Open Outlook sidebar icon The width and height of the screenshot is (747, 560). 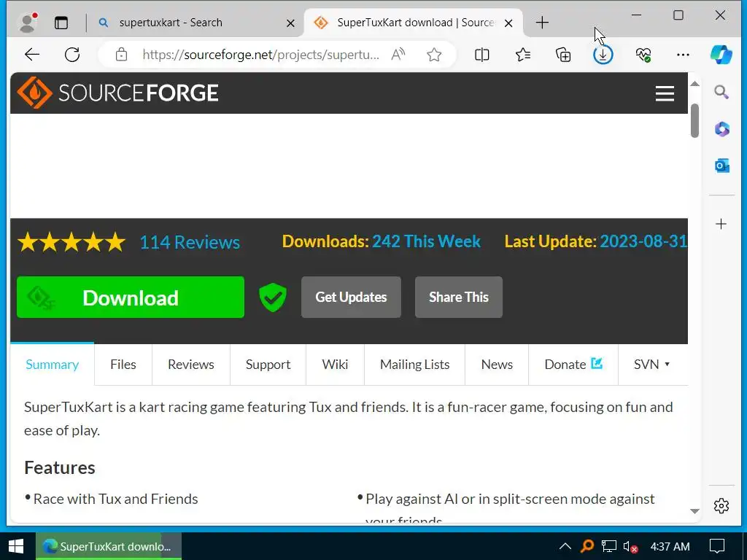[721, 166]
